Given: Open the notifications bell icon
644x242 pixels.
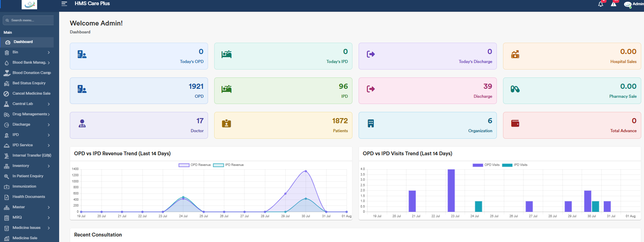Looking at the screenshot, I should pyautogui.click(x=601, y=4).
